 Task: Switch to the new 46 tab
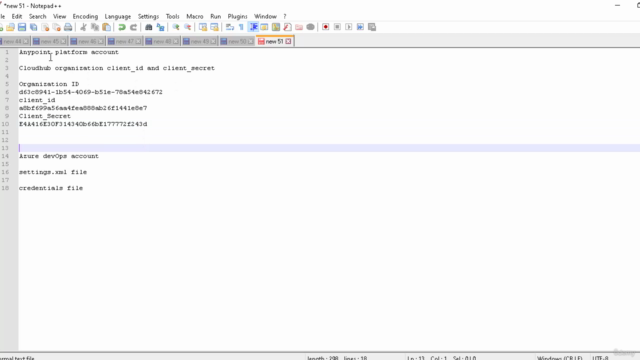tap(87, 42)
